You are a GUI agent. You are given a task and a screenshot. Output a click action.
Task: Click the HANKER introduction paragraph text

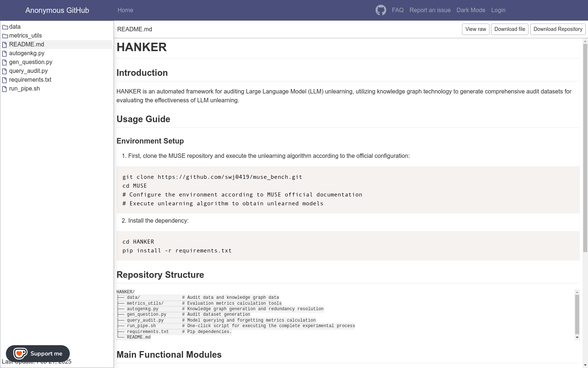click(344, 96)
